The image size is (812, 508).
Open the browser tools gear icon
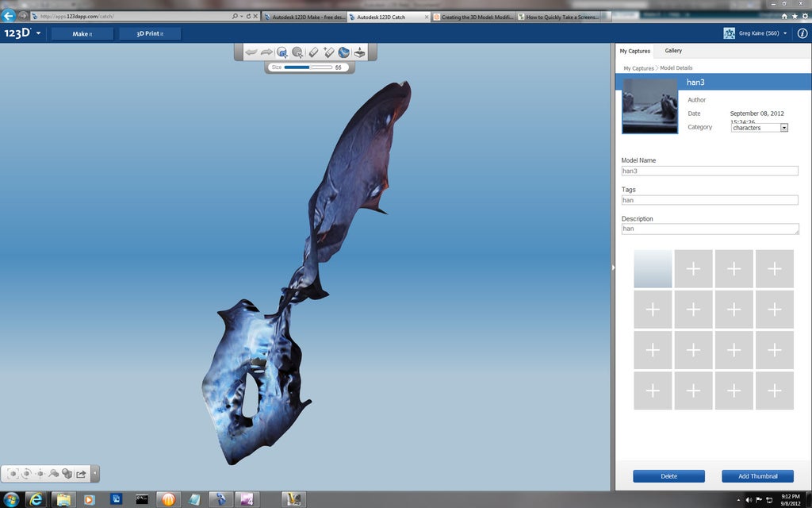tap(804, 17)
